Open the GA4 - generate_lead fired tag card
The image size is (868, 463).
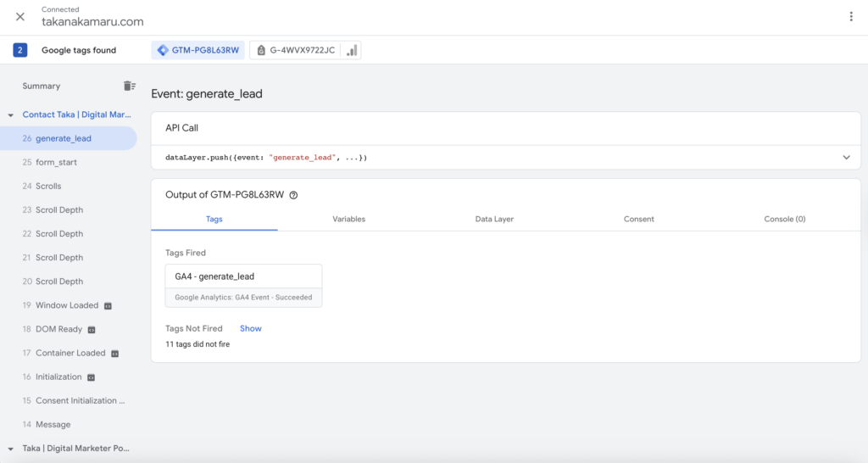[243, 286]
